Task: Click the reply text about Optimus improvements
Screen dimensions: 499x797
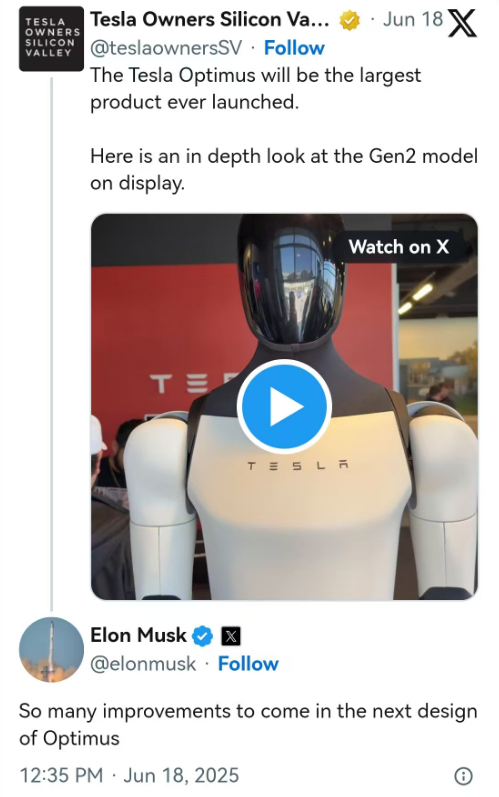Action: coord(248,724)
